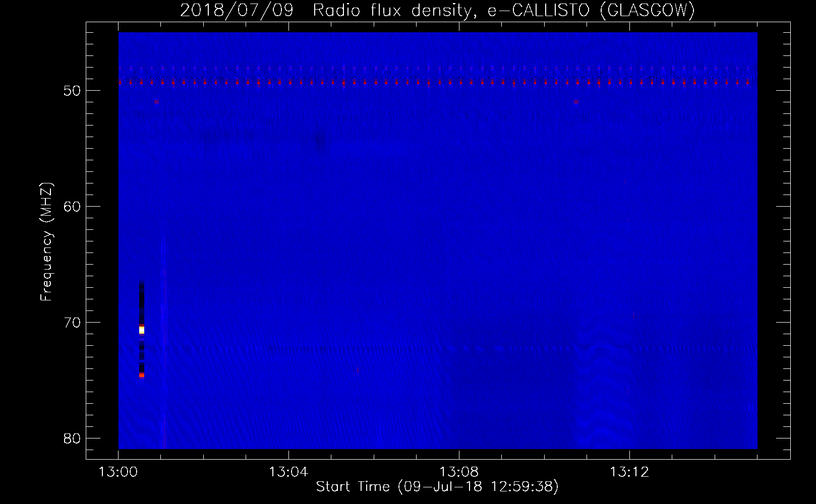Screen dimensions: 816x504
Task: Click the 60 frequency tick label
Action: pyautogui.click(x=73, y=206)
